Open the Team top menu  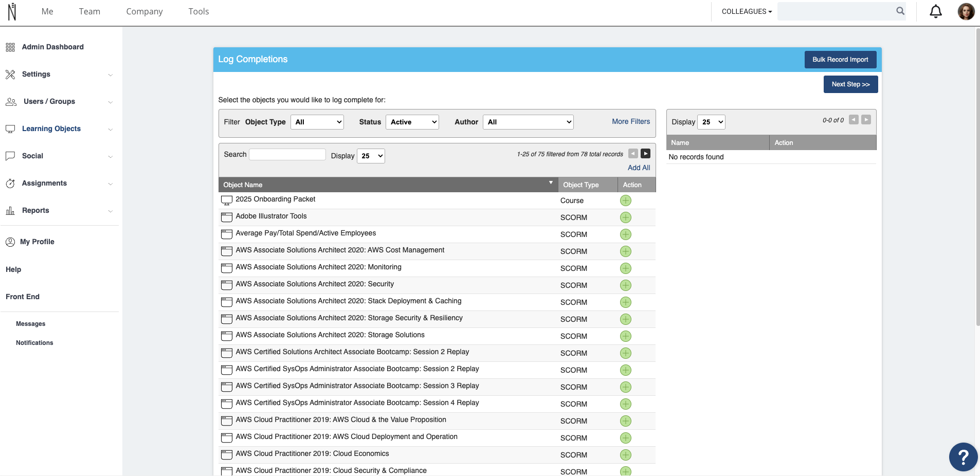pos(89,11)
